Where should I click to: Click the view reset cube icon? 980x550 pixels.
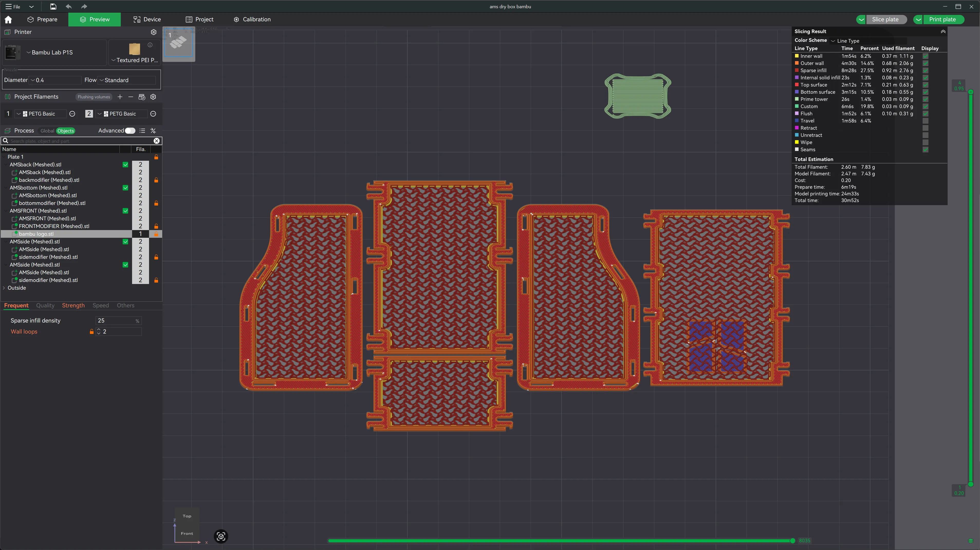coord(221,536)
